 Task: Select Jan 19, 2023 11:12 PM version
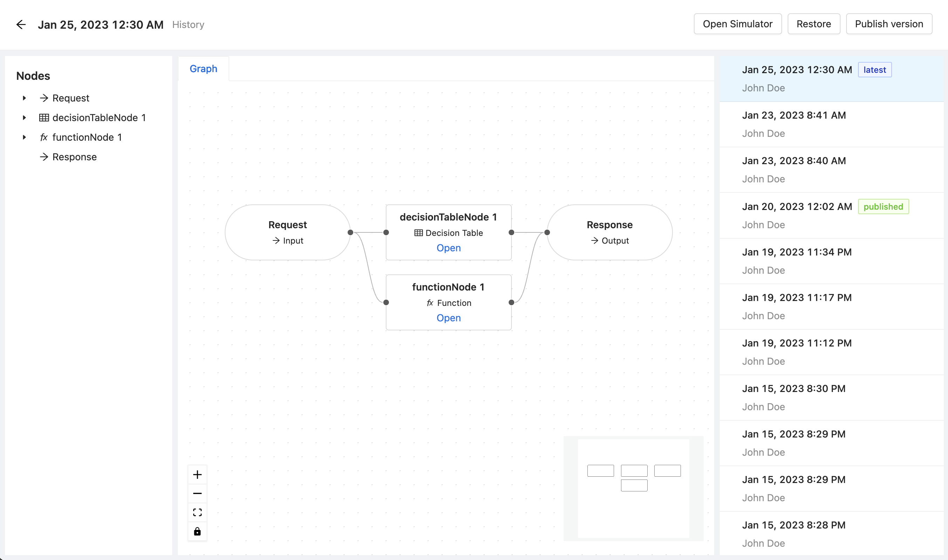[832, 352]
